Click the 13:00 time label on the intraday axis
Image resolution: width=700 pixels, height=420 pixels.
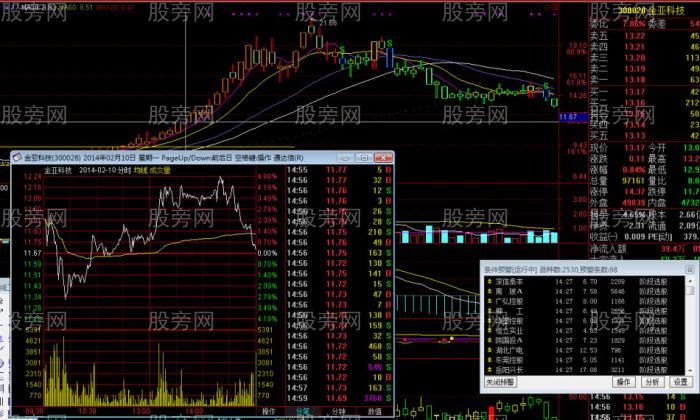point(141,411)
